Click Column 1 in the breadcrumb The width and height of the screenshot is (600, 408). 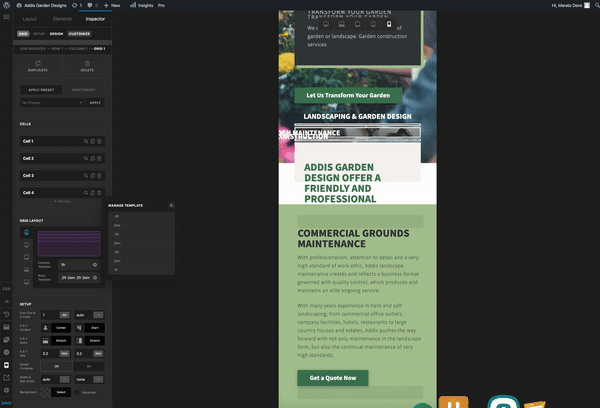[78, 49]
